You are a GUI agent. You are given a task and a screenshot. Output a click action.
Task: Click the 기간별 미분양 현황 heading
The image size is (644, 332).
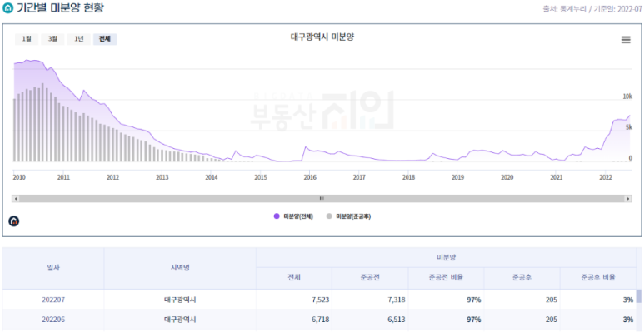click(x=60, y=7)
